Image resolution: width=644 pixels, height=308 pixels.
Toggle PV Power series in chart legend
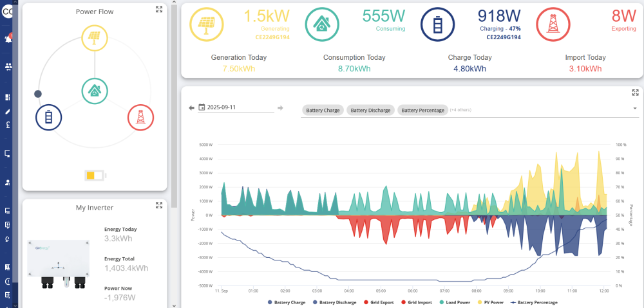coord(489,302)
